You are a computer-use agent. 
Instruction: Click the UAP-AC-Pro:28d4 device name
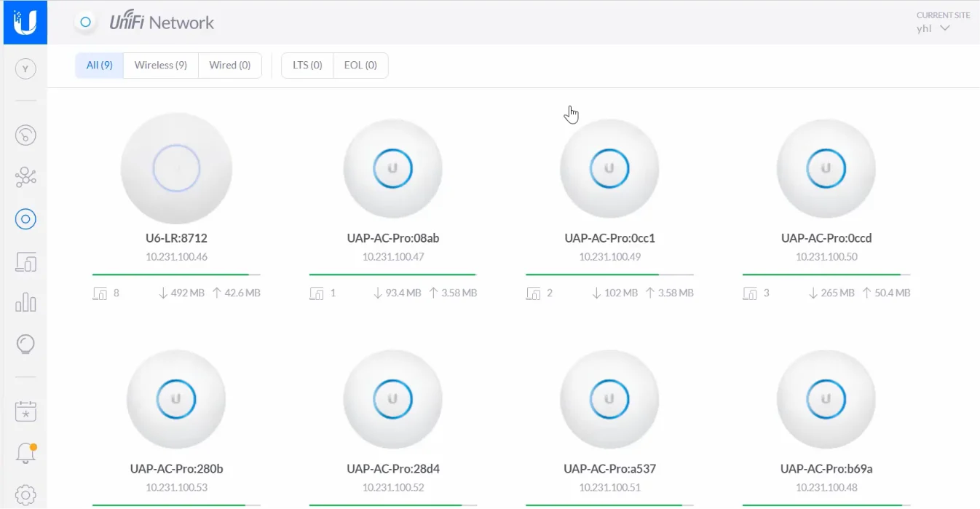(393, 469)
